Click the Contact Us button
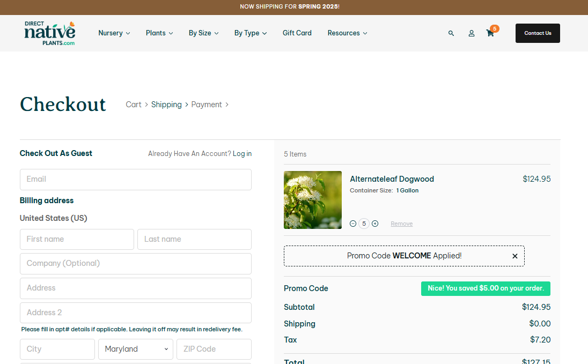 [x=538, y=33]
